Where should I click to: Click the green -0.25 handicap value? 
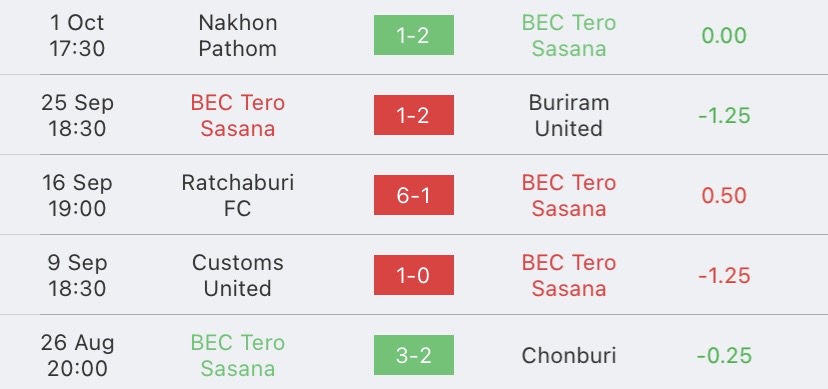coord(724,356)
